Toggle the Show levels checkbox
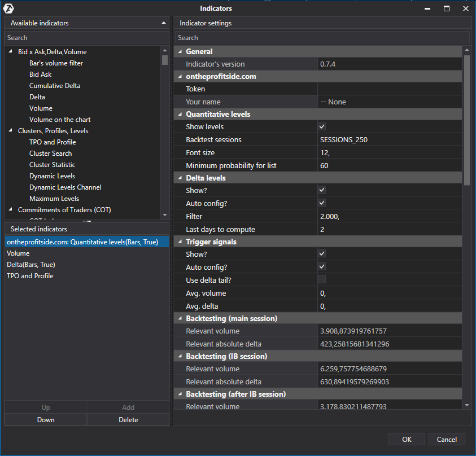476x456 pixels. coord(322,126)
